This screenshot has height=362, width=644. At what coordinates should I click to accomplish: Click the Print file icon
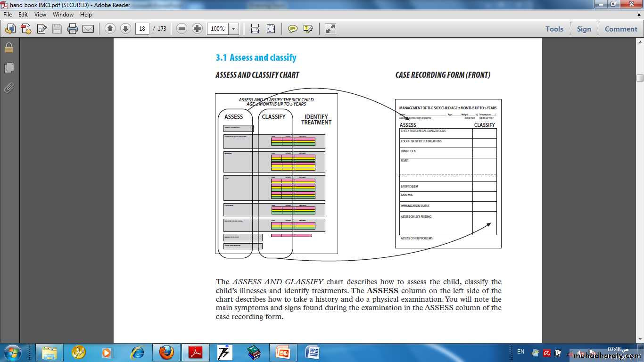pos(72,29)
